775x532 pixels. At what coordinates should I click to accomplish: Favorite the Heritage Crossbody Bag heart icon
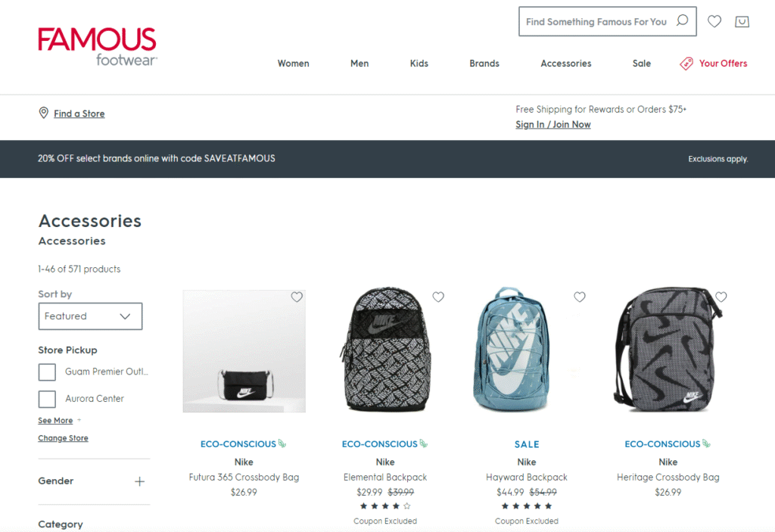pyautogui.click(x=721, y=297)
